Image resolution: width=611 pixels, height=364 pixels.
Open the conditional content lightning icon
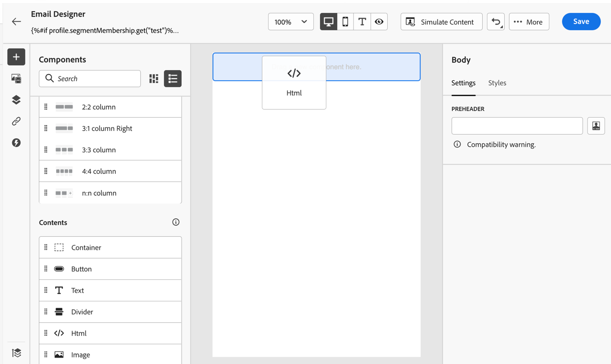16,143
